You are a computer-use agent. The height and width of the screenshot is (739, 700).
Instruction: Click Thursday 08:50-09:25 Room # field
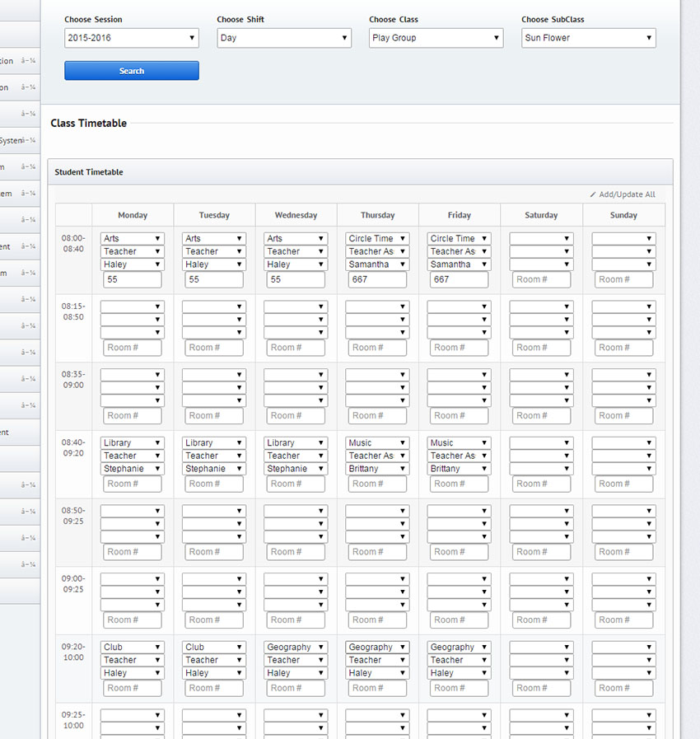tap(377, 552)
